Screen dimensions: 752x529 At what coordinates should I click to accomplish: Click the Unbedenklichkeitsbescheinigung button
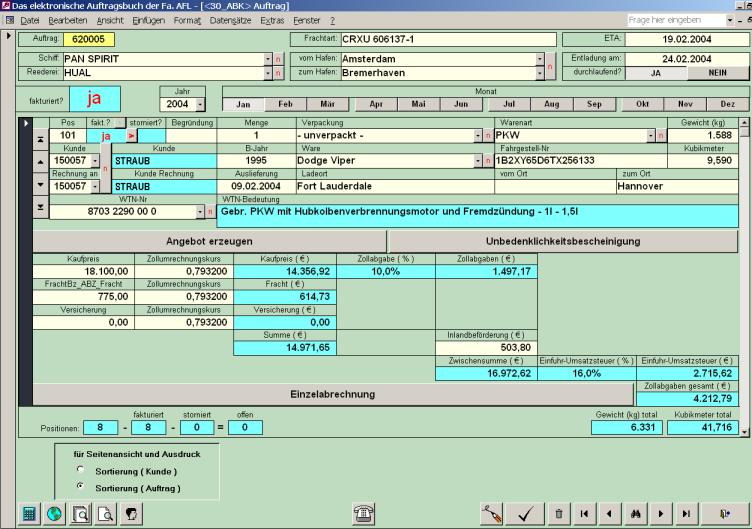(565, 241)
